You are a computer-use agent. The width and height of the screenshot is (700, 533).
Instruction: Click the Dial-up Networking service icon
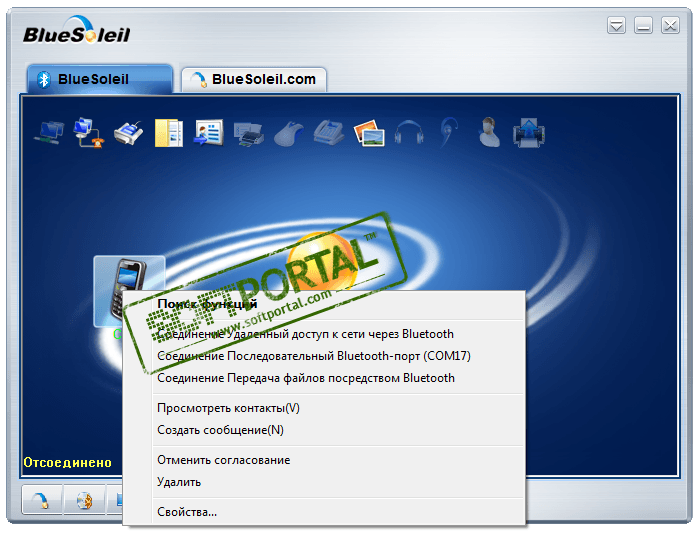(89, 133)
